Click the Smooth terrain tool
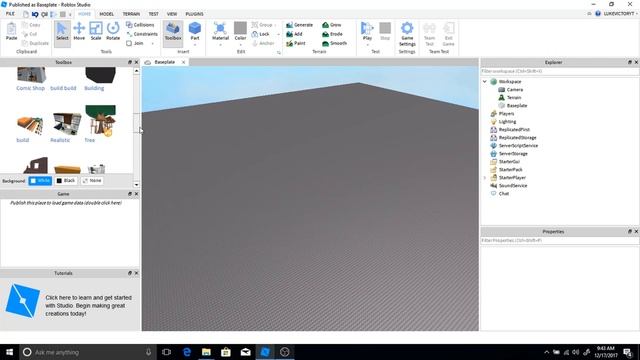This screenshot has width=640, height=360. pyautogui.click(x=334, y=43)
